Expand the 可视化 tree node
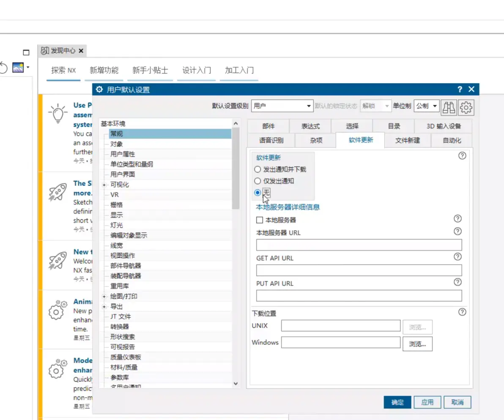 (x=104, y=185)
